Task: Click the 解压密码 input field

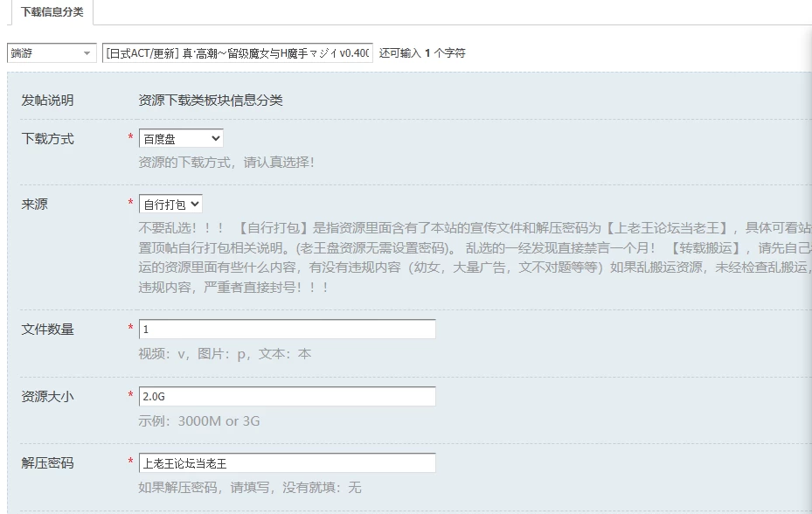Action: coord(288,463)
